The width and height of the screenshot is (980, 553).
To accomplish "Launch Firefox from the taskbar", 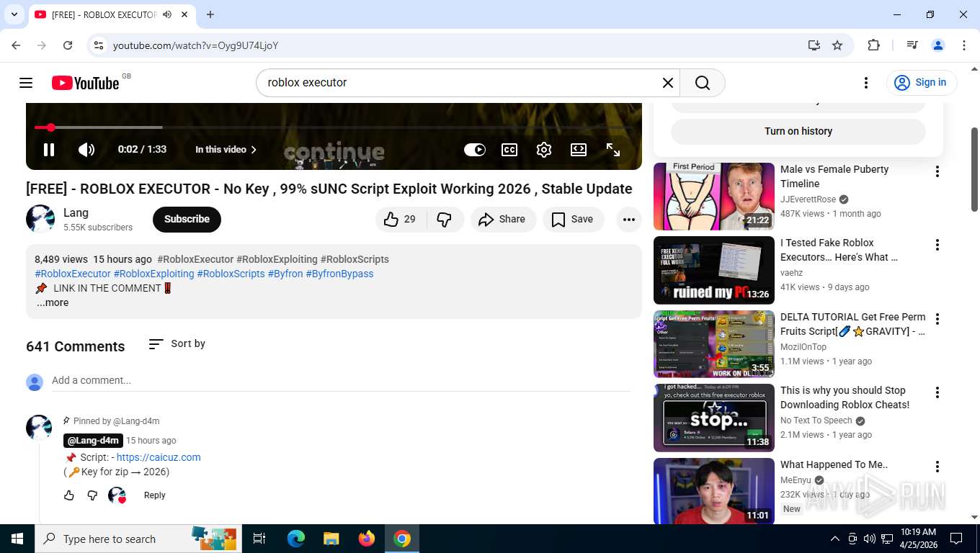I will [367, 539].
